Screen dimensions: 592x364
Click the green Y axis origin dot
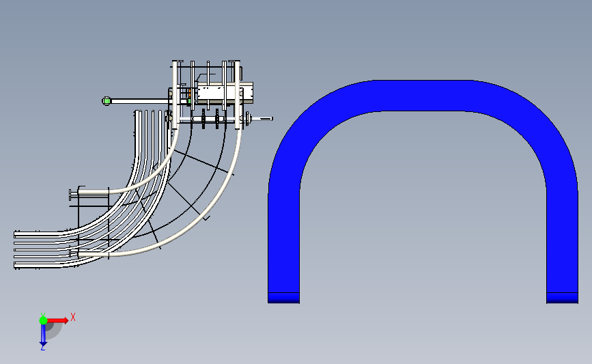(x=43, y=320)
